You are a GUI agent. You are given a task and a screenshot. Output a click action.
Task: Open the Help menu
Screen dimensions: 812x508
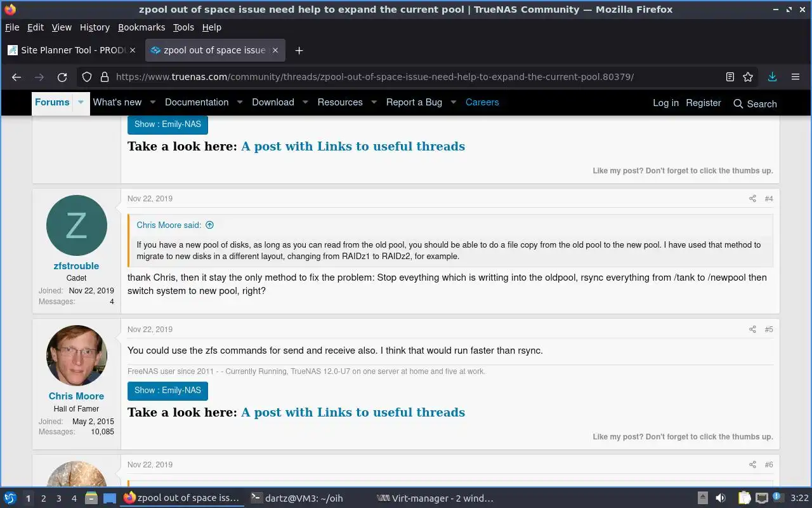(212, 27)
